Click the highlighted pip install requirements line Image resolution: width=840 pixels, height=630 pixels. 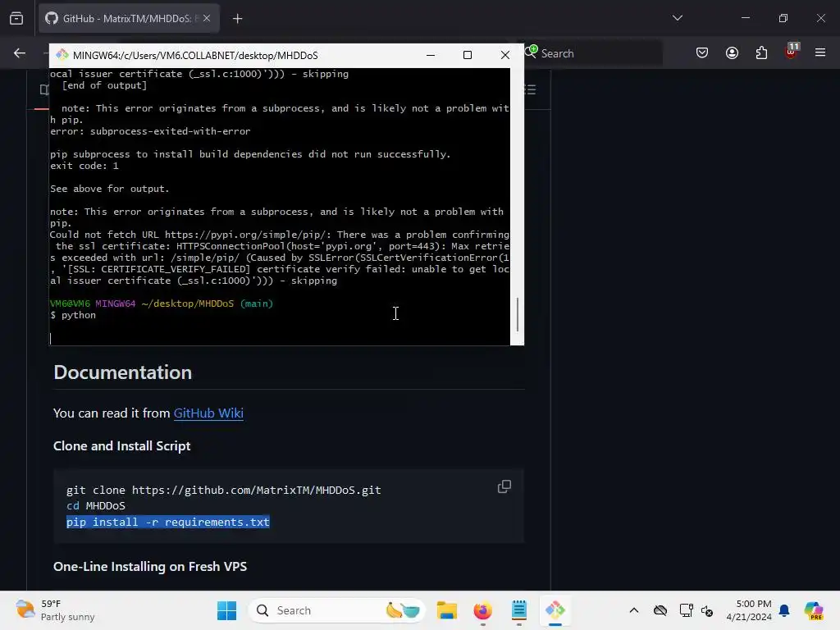[x=167, y=522]
